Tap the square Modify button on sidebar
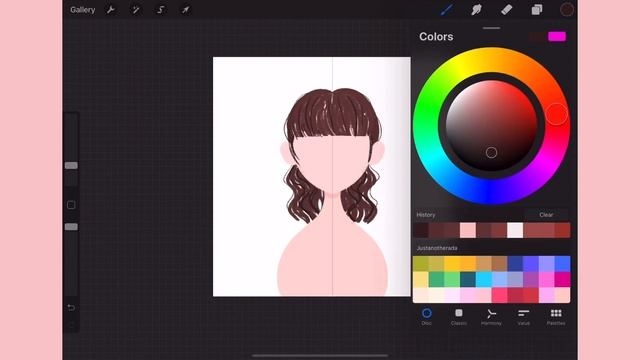The height and width of the screenshot is (360, 640). 71,205
